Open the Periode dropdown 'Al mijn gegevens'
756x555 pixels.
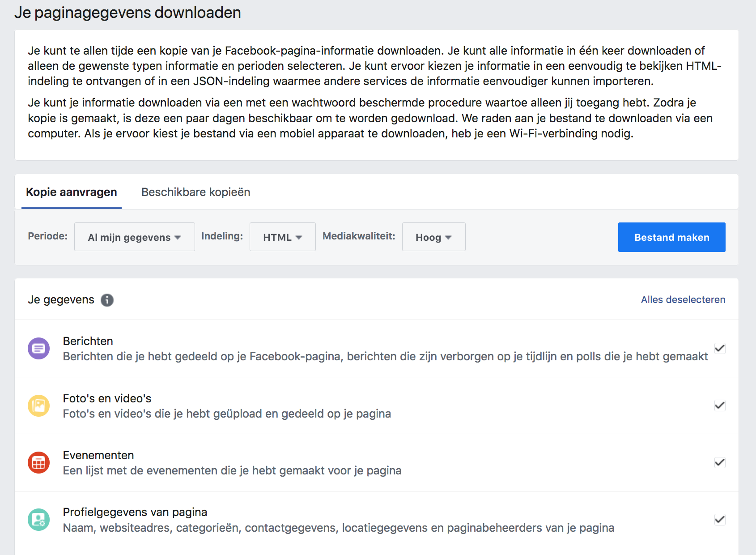[x=134, y=237]
